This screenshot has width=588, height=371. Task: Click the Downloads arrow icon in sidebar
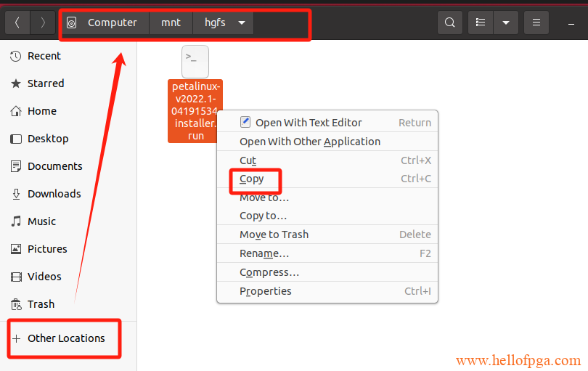click(16, 194)
